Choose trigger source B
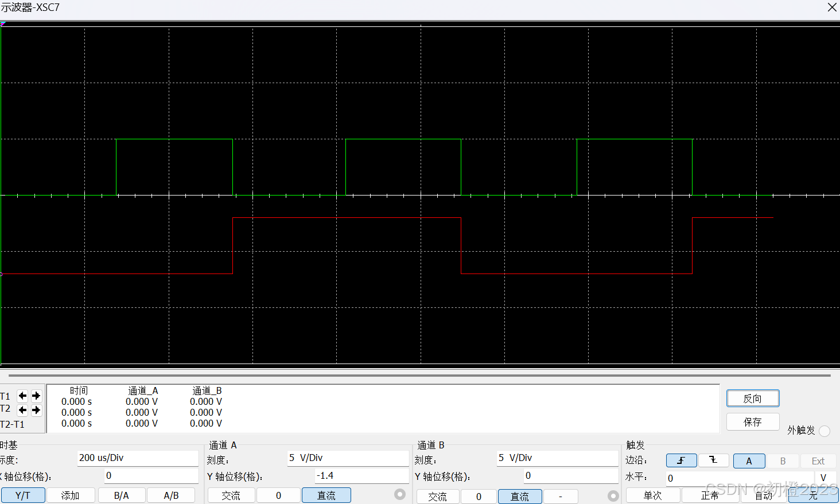The width and height of the screenshot is (840, 504). click(783, 461)
